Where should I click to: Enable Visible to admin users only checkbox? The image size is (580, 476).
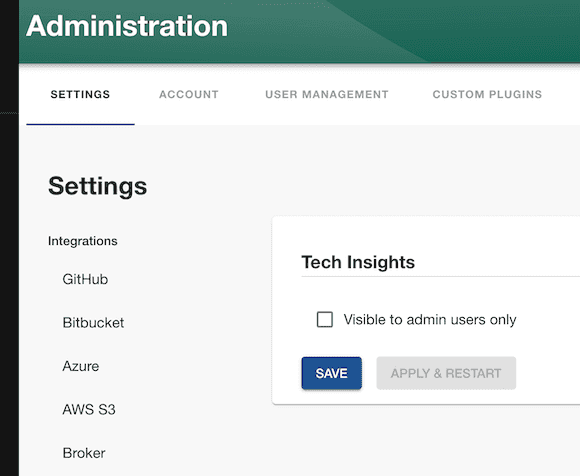(324, 320)
